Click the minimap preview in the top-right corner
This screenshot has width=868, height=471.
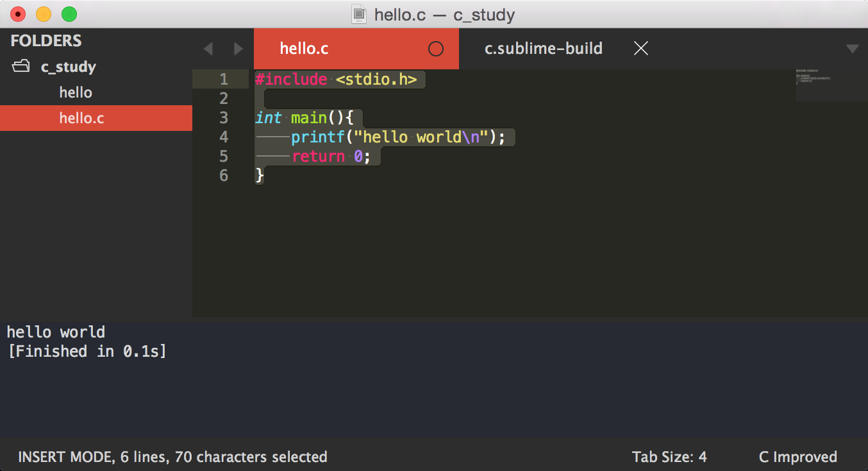(831, 83)
